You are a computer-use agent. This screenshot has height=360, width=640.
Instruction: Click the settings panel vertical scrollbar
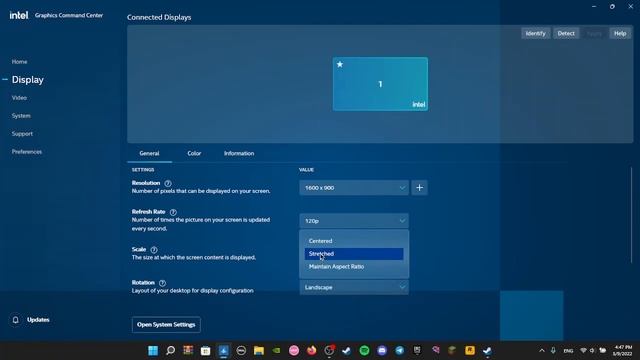[631, 215]
